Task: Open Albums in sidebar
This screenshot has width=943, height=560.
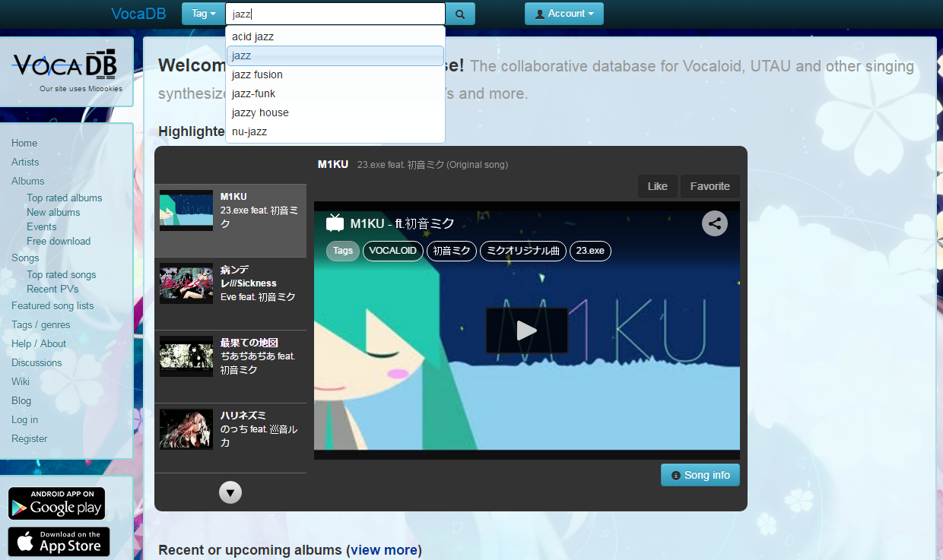Action: tap(28, 181)
